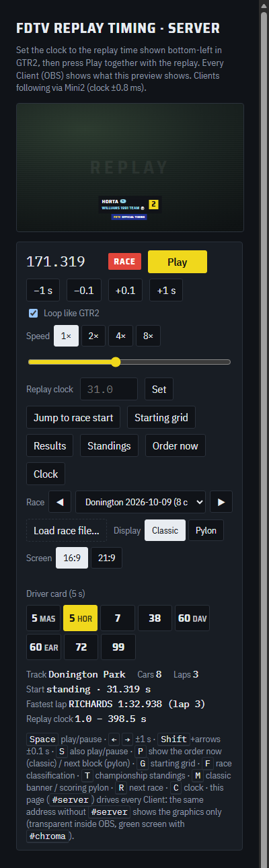
Task: Click the Set button beside Replay clock
Action: tap(159, 389)
